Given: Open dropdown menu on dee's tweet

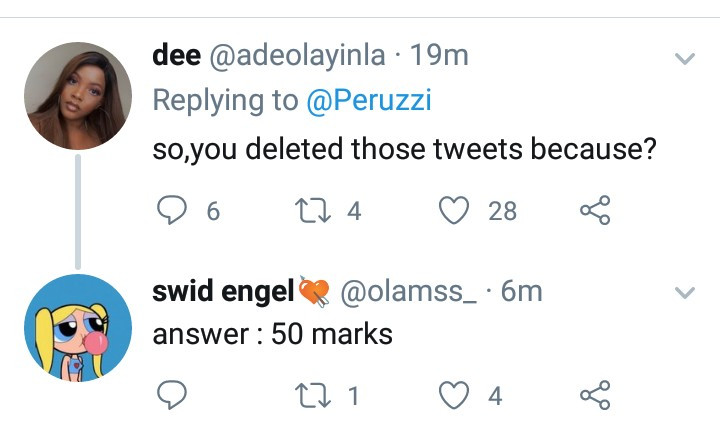Looking at the screenshot, I should [x=685, y=59].
